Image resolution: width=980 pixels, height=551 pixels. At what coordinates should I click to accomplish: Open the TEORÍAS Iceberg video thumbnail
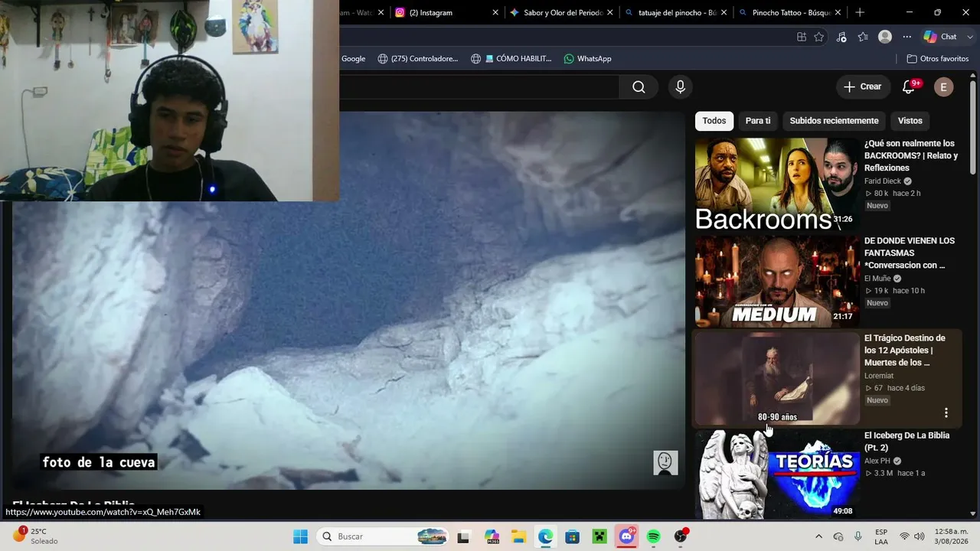click(776, 474)
